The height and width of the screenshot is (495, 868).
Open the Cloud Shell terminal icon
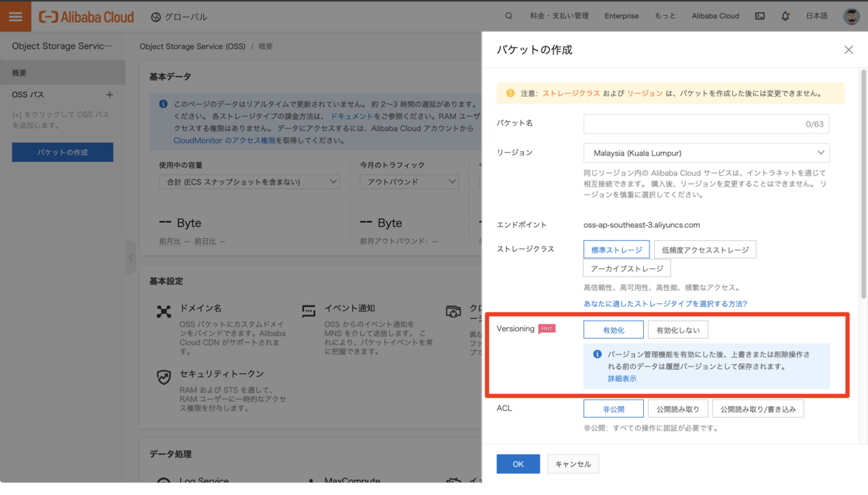point(759,16)
